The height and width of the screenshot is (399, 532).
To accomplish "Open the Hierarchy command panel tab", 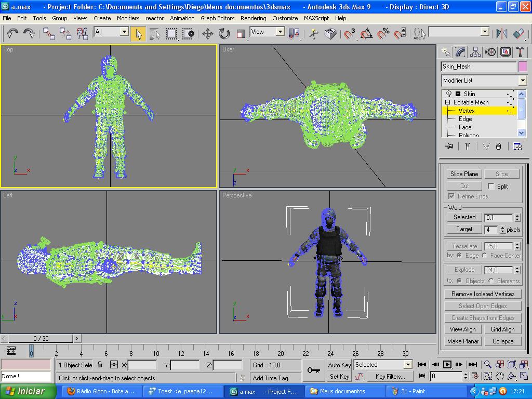I will click(x=475, y=52).
